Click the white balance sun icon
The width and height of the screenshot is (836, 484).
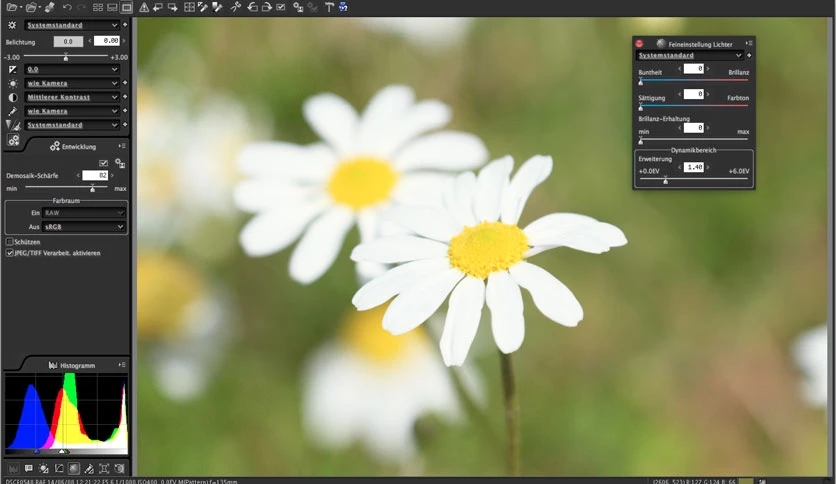click(12, 83)
